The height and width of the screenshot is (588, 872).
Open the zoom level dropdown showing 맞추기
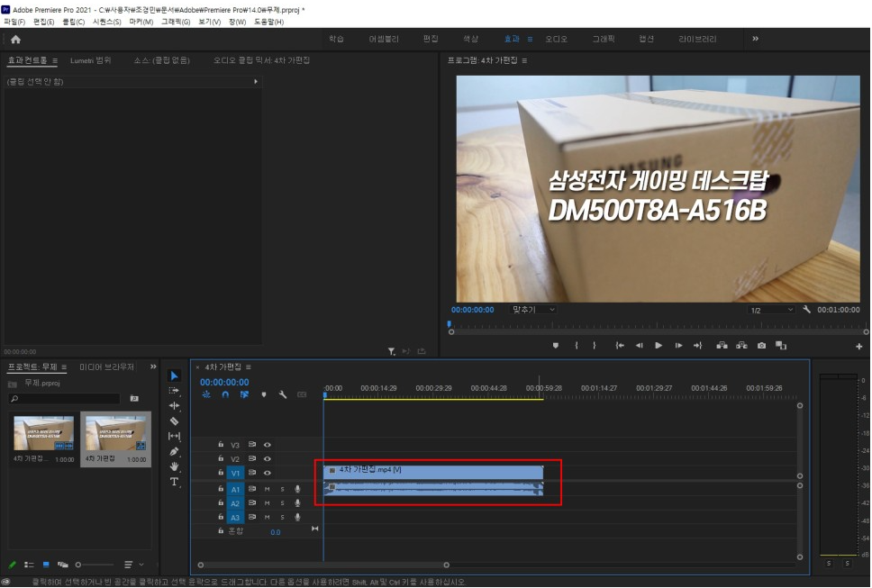(532, 310)
